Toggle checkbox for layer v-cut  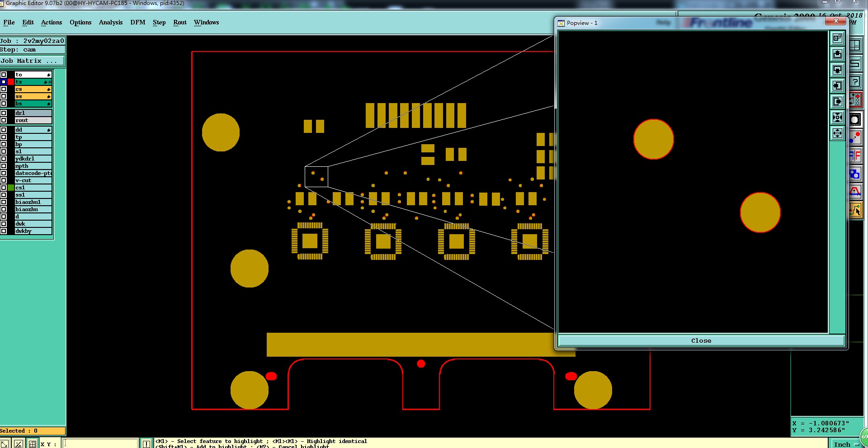(x=4, y=180)
